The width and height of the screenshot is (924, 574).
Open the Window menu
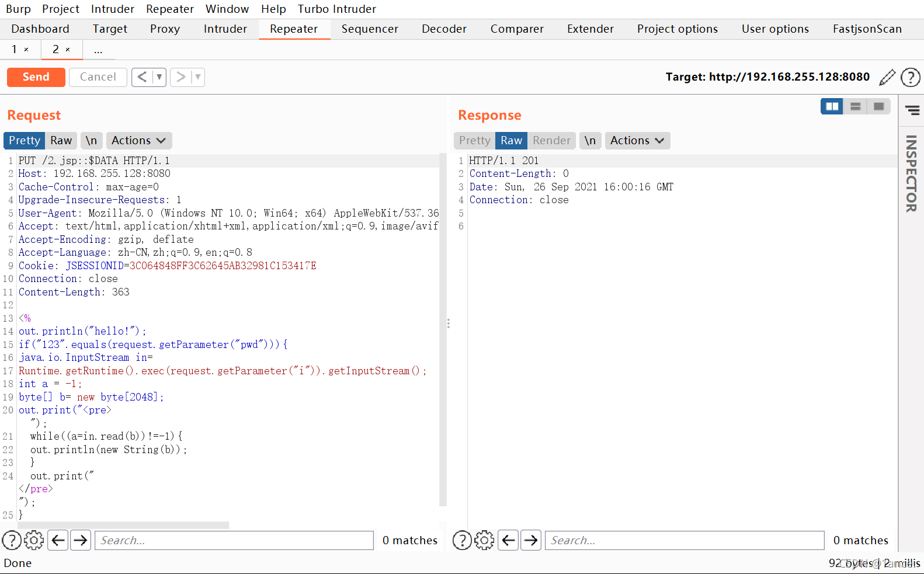[227, 9]
